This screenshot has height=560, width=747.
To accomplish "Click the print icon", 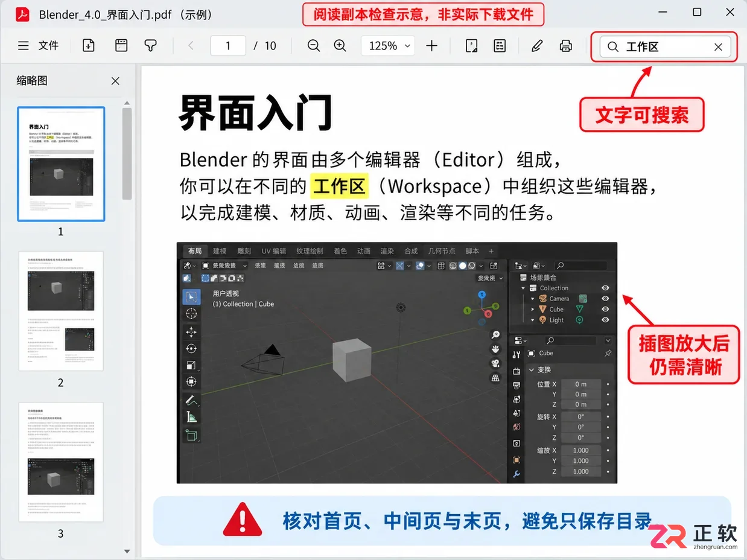I will 565,46.
